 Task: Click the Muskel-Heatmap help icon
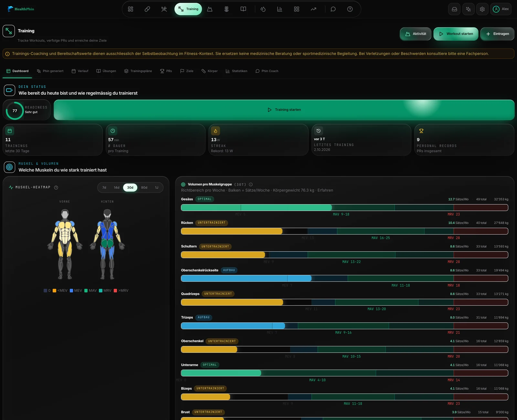[x=56, y=187]
